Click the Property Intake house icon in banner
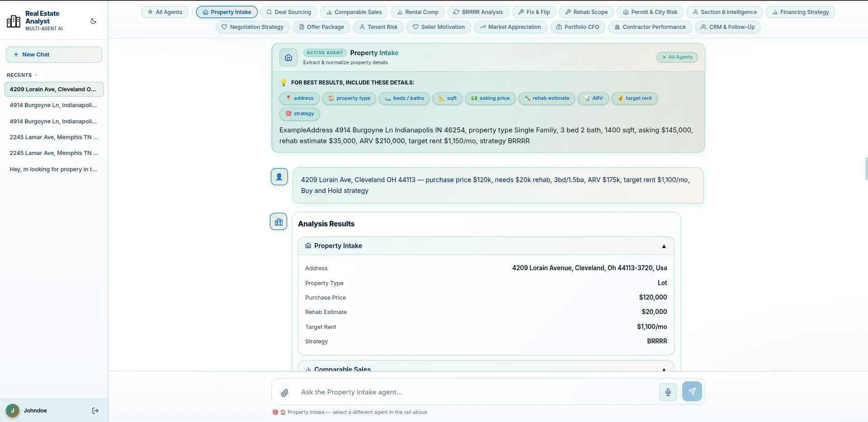Image resolution: width=868 pixels, height=422 pixels. click(x=288, y=57)
